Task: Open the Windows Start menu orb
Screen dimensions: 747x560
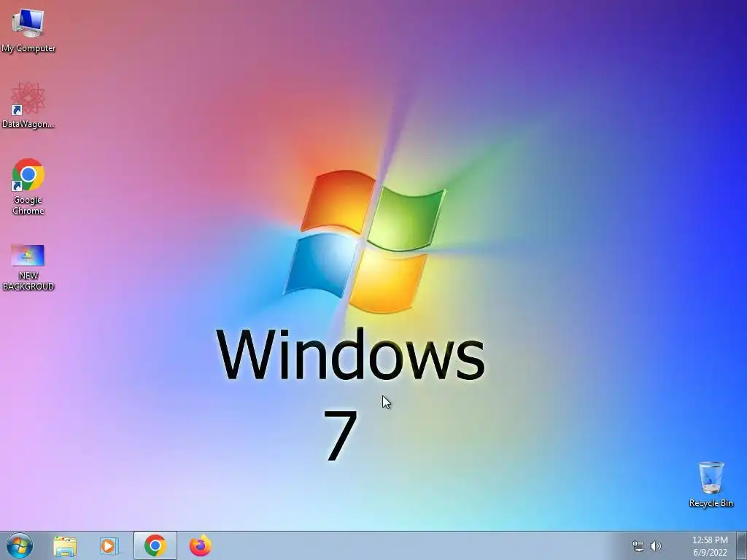Action: (20, 545)
